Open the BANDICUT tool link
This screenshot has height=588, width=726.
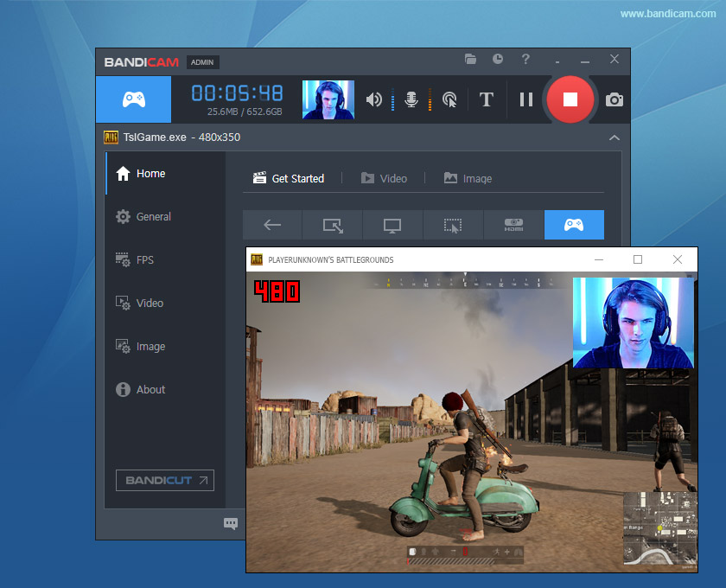(x=164, y=480)
